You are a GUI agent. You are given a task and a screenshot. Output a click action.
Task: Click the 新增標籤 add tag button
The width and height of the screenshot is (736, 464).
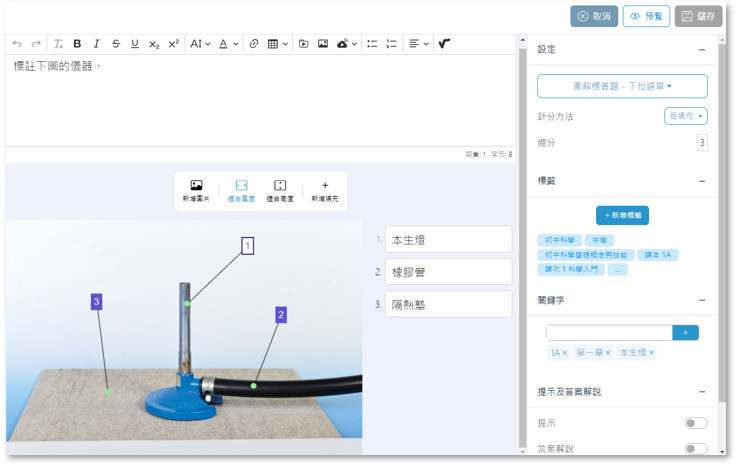[x=622, y=214]
